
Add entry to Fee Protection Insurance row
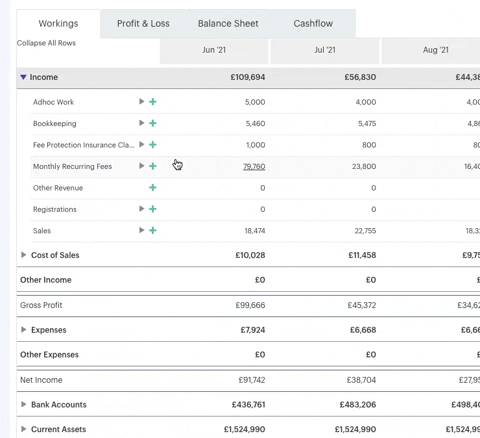click(x=153, y=145)
